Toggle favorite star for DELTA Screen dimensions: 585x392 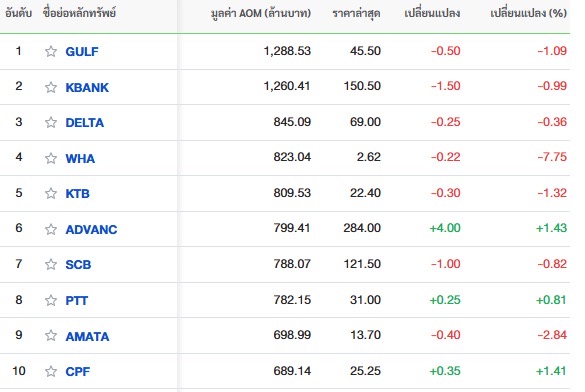click(x=51, y=122)
